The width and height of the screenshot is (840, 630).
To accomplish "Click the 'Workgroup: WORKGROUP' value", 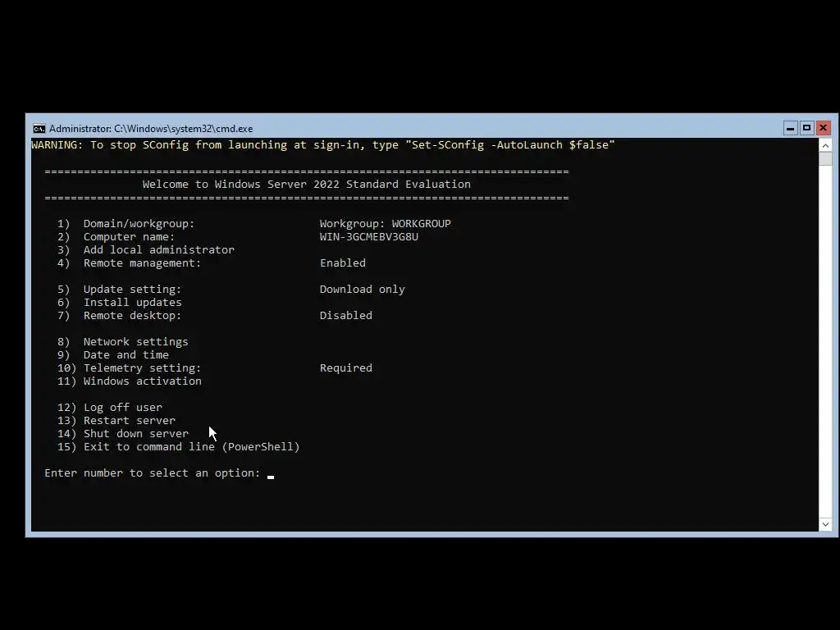I will 386,224.
